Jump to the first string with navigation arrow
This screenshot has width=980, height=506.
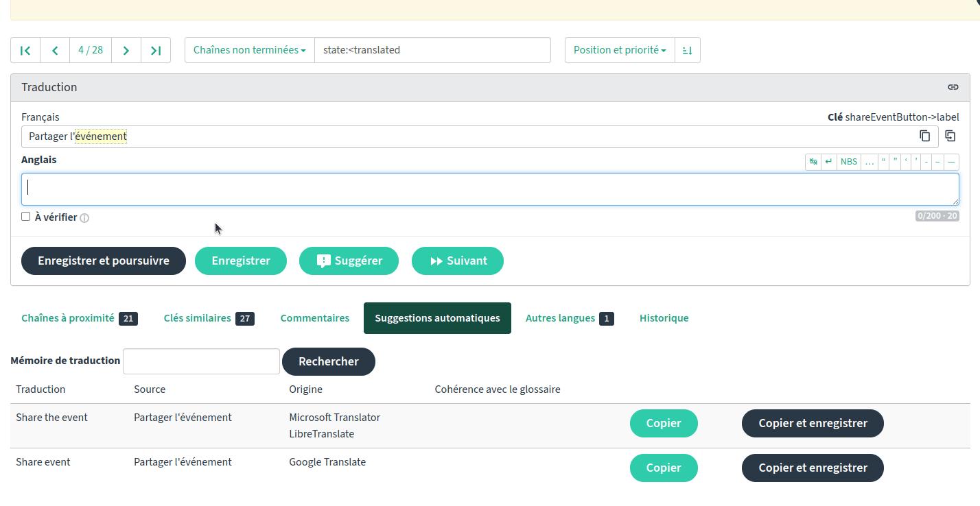tap(25, 50)
